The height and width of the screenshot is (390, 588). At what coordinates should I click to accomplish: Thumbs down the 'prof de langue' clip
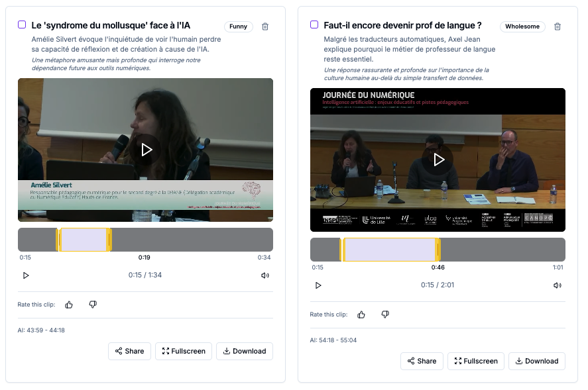click(385, 315)
